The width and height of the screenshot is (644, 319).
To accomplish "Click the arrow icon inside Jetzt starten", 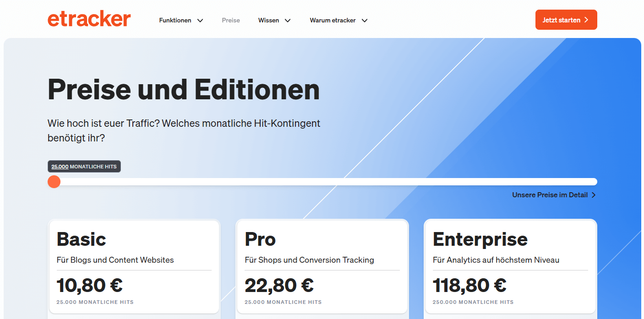I will tap(586, 20).
